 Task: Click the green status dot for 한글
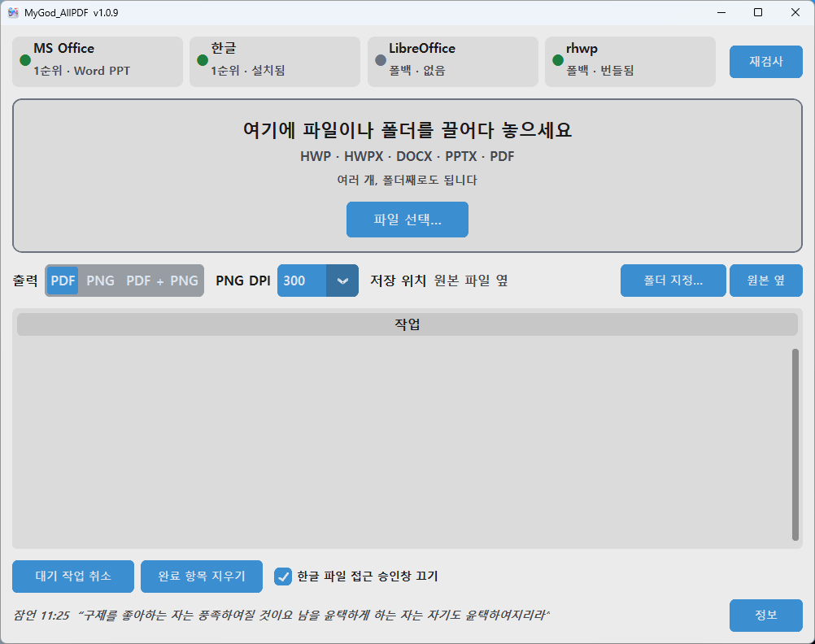[203, 60]
